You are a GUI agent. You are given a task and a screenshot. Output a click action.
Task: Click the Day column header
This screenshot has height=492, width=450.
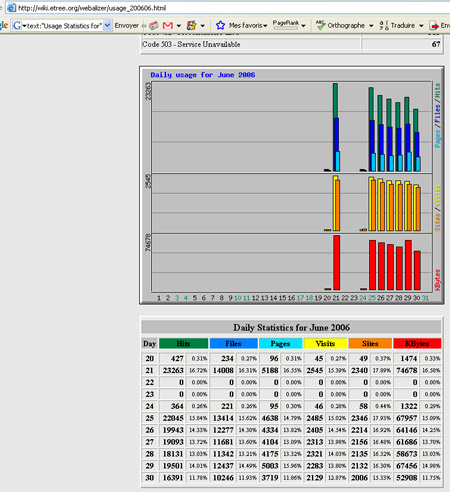coord(149,343)
